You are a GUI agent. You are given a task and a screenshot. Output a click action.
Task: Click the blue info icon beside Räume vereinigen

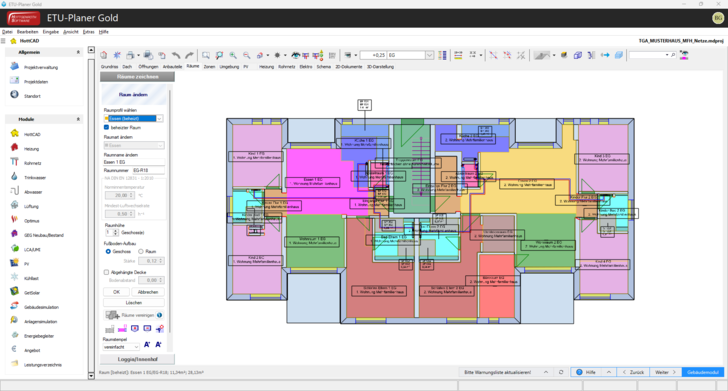159,315
